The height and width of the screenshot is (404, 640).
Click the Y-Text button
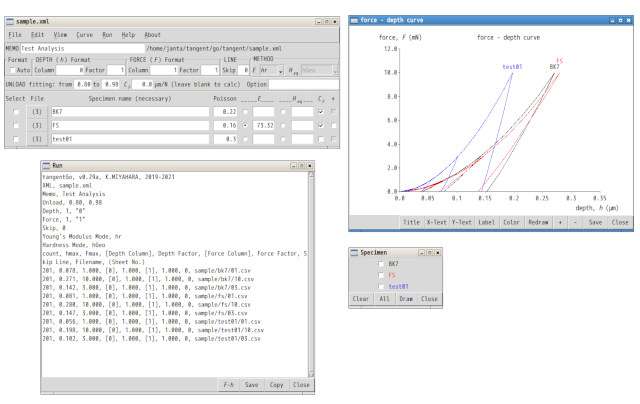tap(461, 222)
